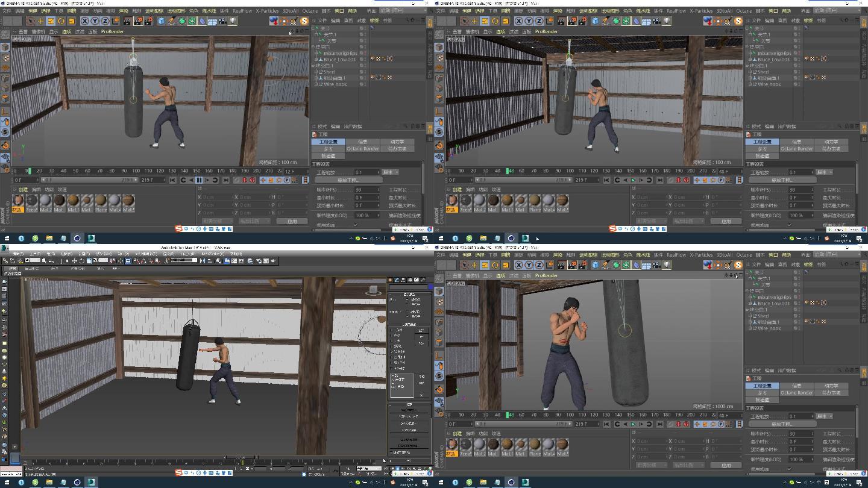Open X-Particles menu in top-left Cinema 4D window
The width and height of the screenshot is (868, 488).
[267, 10]
